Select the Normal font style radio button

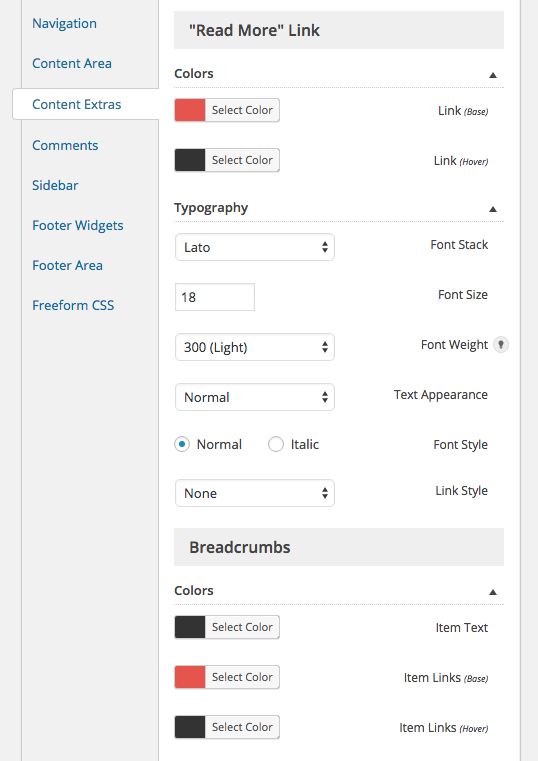pos(182,444)
